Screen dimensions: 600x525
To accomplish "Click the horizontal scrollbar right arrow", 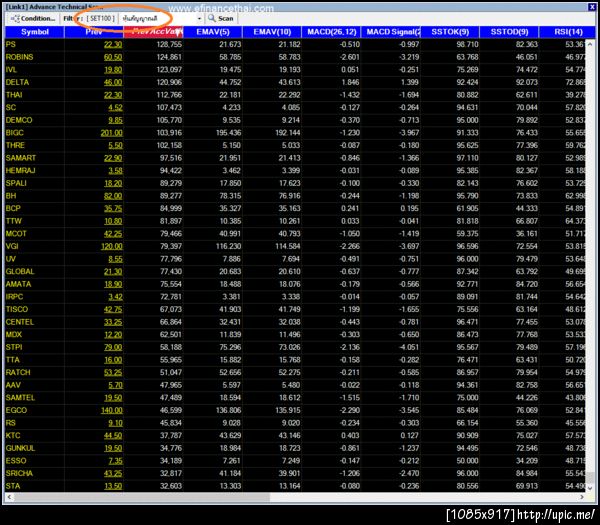I will [582, 497].
